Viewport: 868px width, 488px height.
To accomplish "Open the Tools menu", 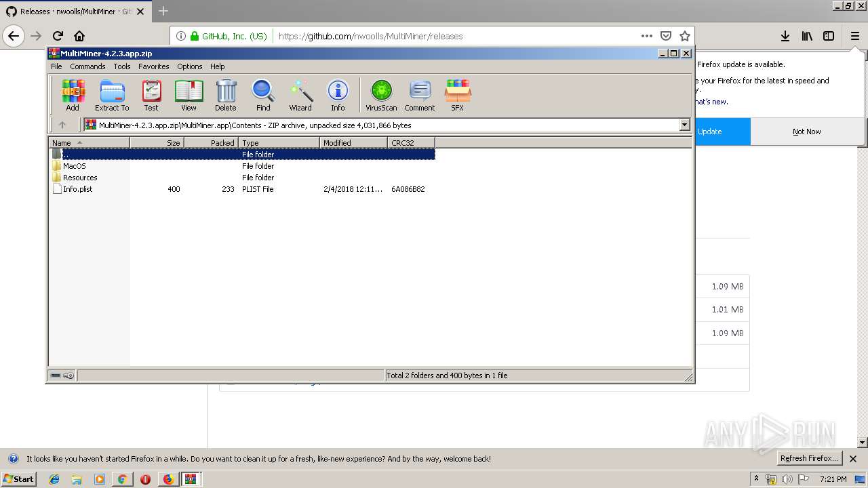I will [x=122, y=66].
